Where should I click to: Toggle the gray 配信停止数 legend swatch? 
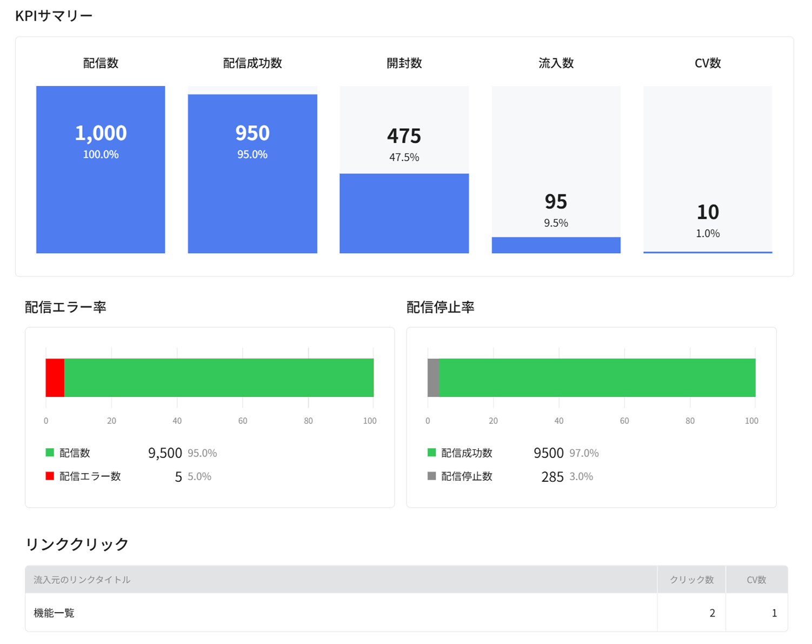431,476
